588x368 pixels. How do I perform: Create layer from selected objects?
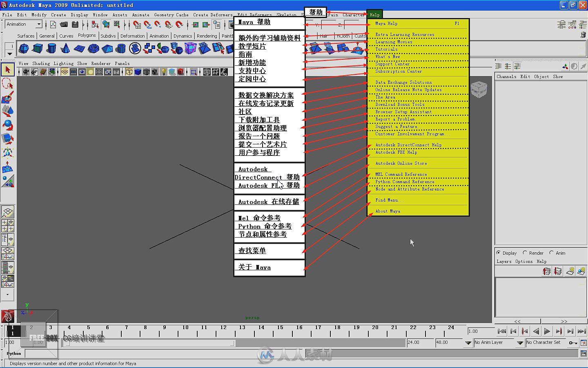(x=581, y=271)
